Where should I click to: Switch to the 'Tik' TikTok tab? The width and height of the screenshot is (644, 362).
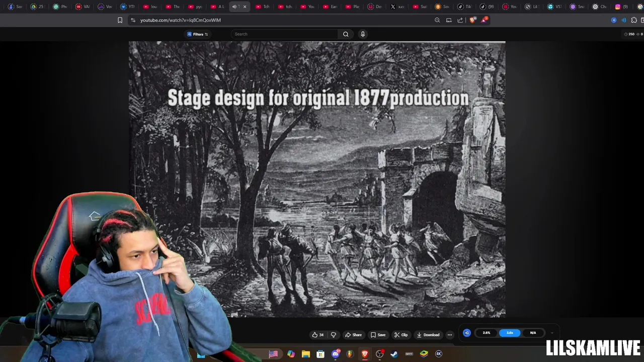tap(464, 7)
